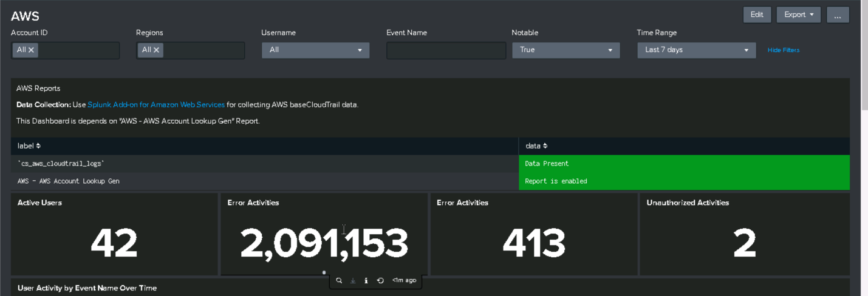Focus the Event Name input field
The width and height of the screenshot is (868, 296).
(x=446, y=50)
